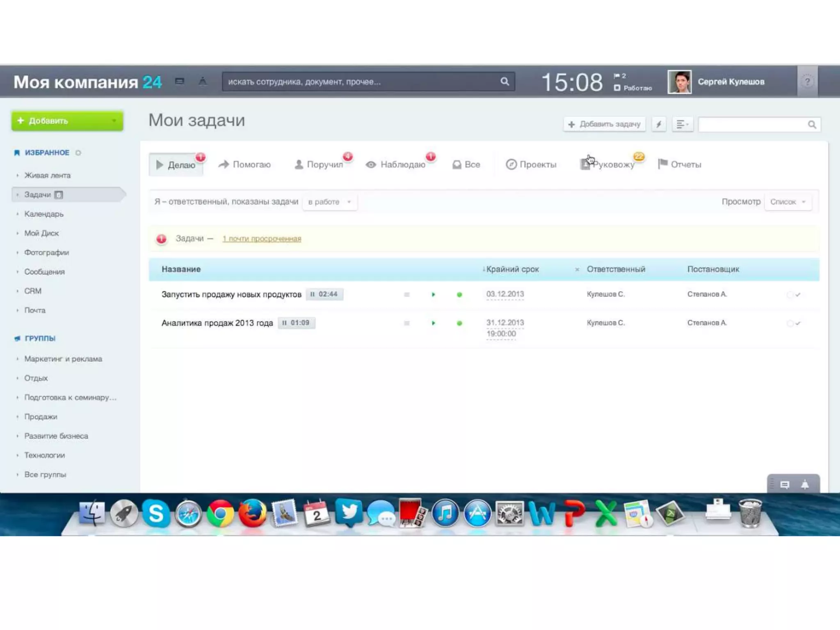Start timer for Запустить продажу новых продуктов
This screenshot has width=840, height=630.
(433, 294)
